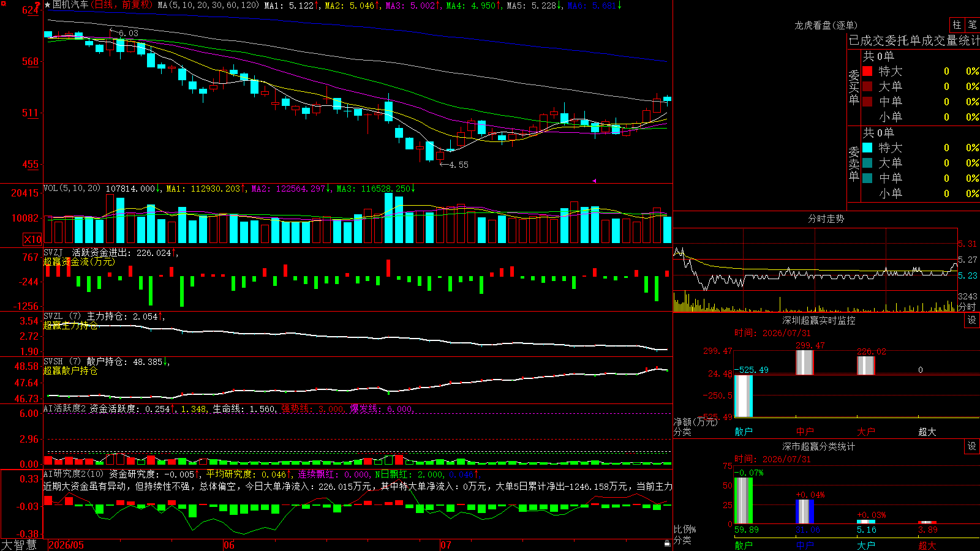Click the SVZJ indicator name
This screenshot has height=551, width=980.
[x=53, y=252]
